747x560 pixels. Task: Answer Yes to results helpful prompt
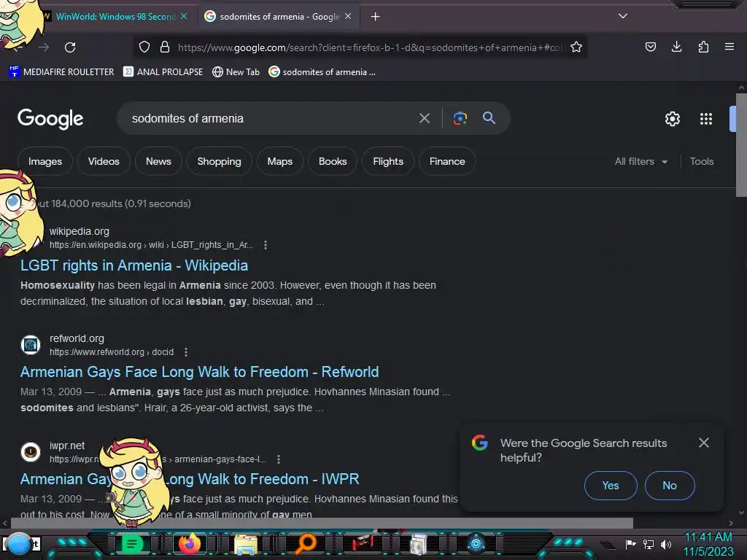coord(611,485)
